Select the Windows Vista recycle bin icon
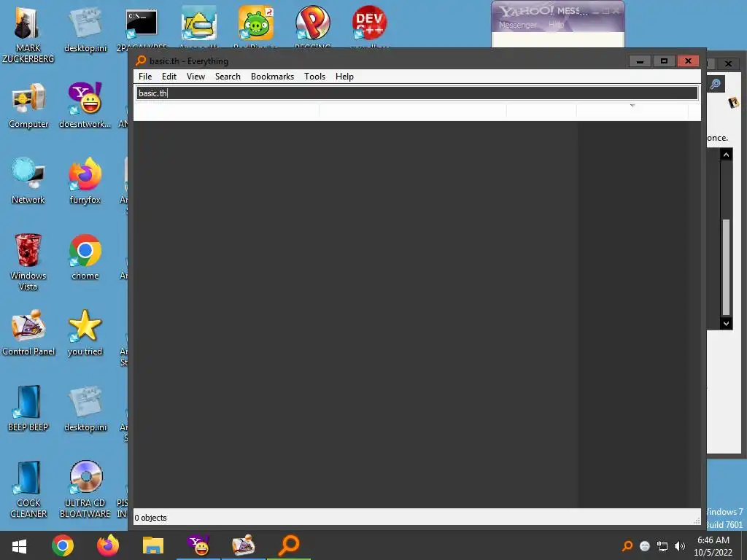Image resolution: width=747 pixels, height=560 pixels. pyautogui.click(x=28, y=250)
